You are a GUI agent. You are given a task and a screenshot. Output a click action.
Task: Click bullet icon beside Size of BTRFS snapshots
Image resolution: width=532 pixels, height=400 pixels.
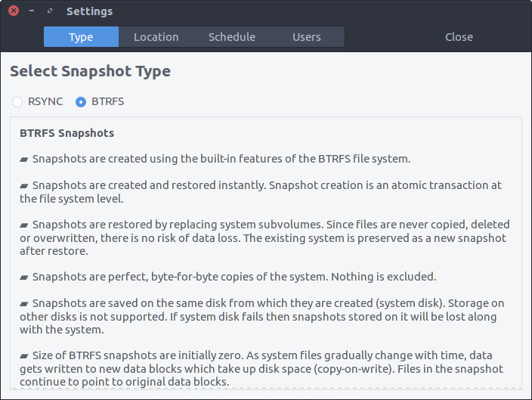(x=23, y=356)
